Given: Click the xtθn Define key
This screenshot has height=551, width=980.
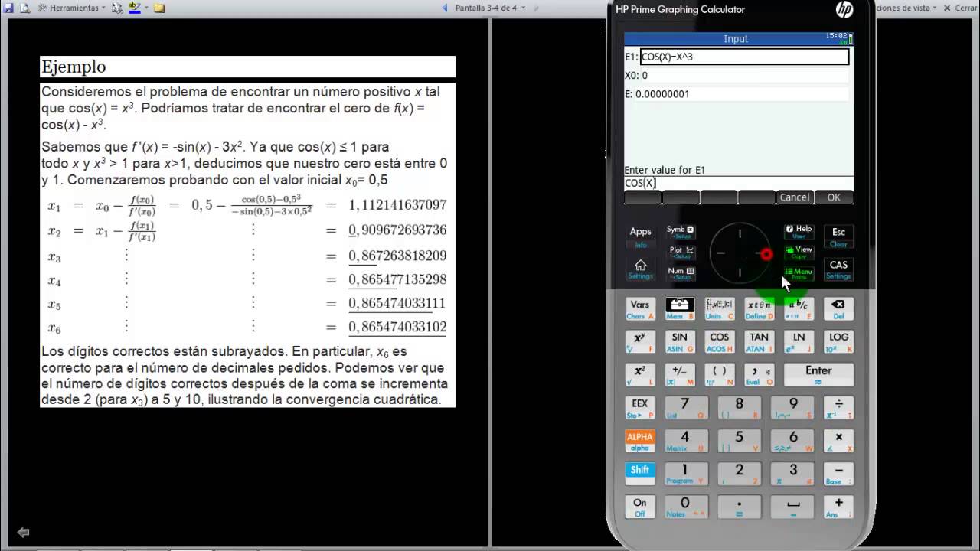Looking at the screenshot, I should (759, 308).
